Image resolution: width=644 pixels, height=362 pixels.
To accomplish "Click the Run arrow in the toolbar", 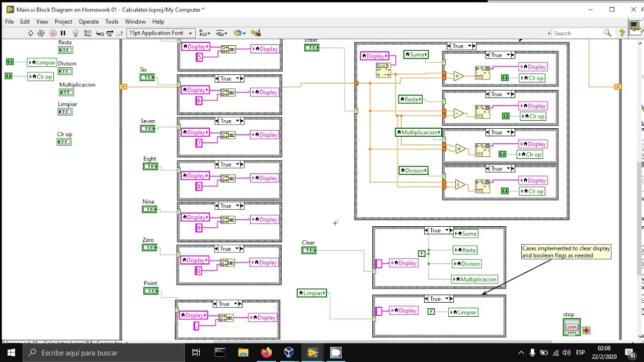I will coord(31,33).
